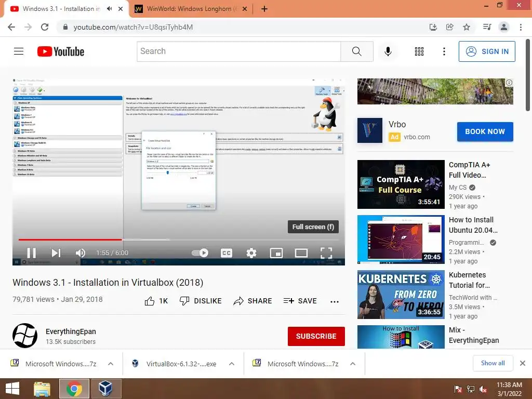Open the ad info icon

pyautogui.click(x=509, y=83)
